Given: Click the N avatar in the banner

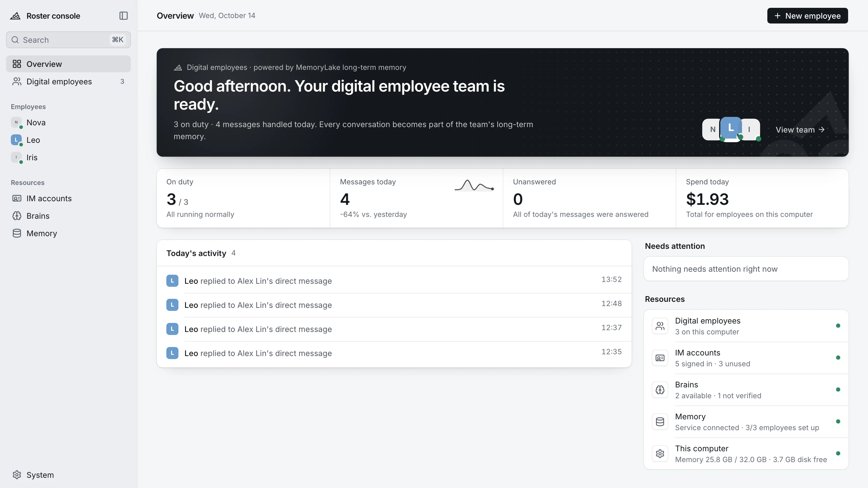Looking at the screenshot, I should (712, 129).
